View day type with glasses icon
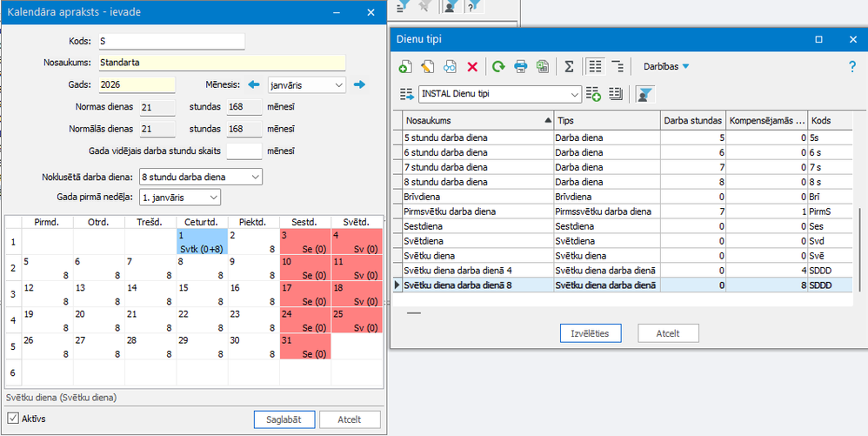Image resolution: width=868 pixels, height=436 pixels. coord(450,67)
